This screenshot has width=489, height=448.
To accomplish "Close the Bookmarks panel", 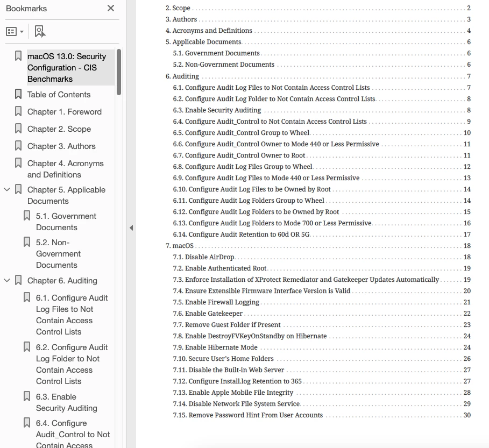I will click(111, 8).
